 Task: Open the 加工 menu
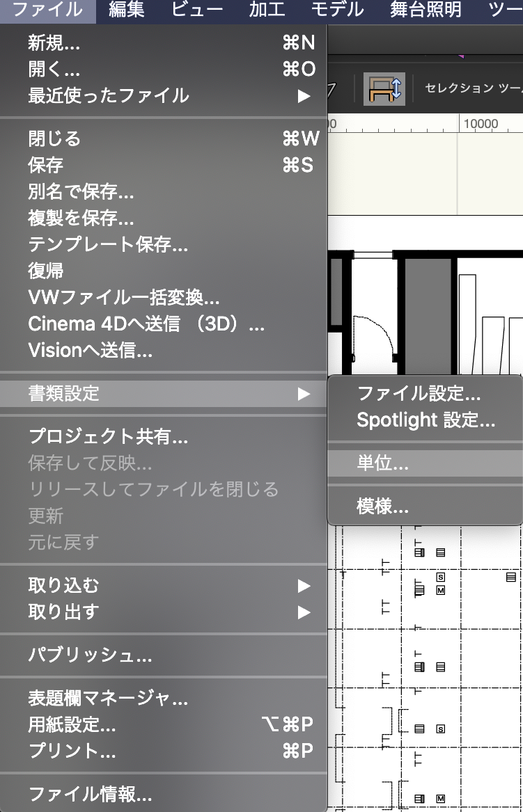coord(267,10)
